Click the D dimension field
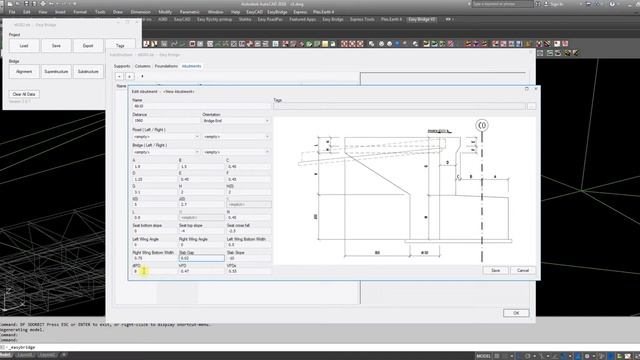Screen dimensions: 640x360 point(155,179)
